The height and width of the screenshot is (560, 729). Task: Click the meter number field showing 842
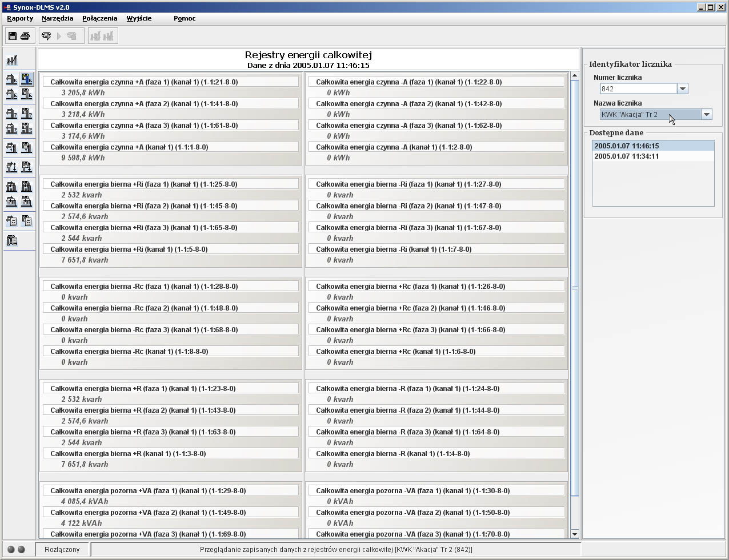coord(638,88)
